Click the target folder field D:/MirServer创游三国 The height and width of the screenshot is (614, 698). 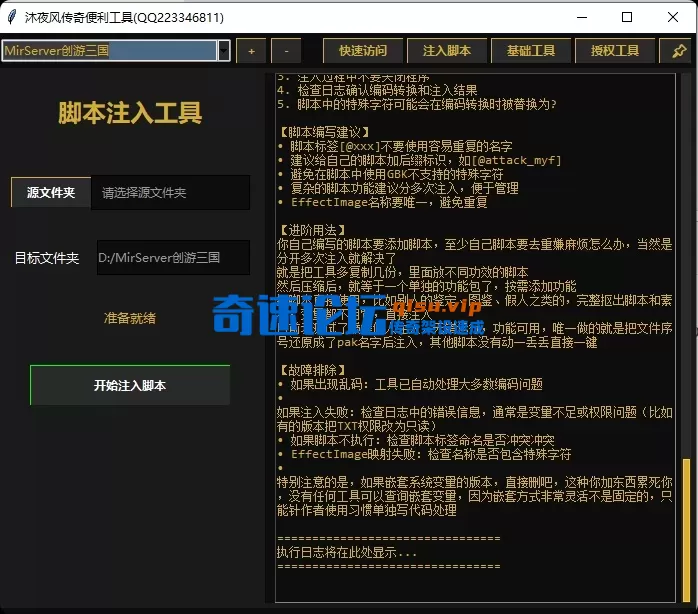tap(173, 258)
